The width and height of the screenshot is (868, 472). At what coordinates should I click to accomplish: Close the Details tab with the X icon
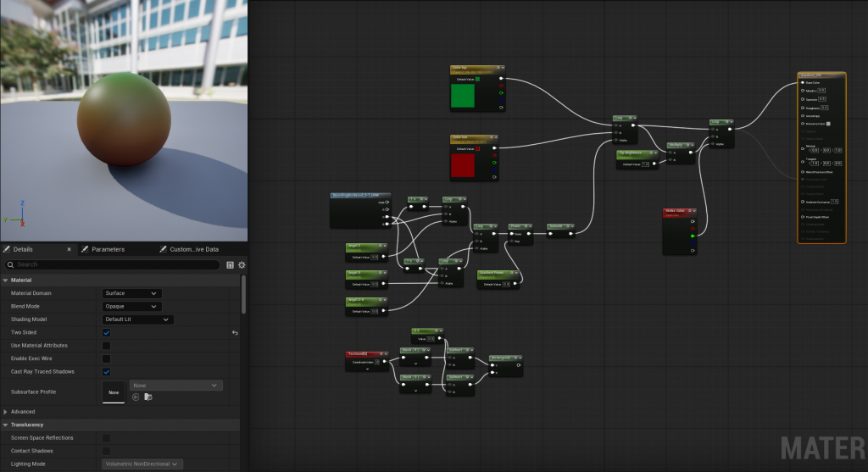pyautogui.click(x=70, y=249)
